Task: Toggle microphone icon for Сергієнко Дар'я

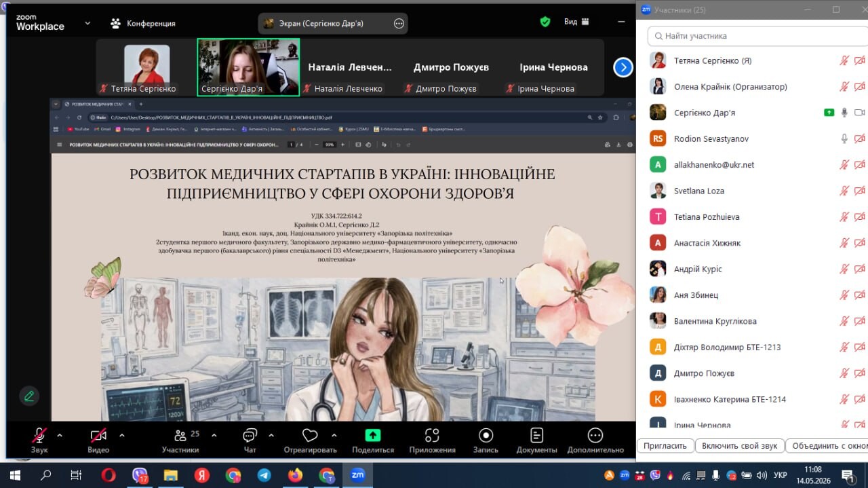Action: pyautogui.click(x=844, y=113)
